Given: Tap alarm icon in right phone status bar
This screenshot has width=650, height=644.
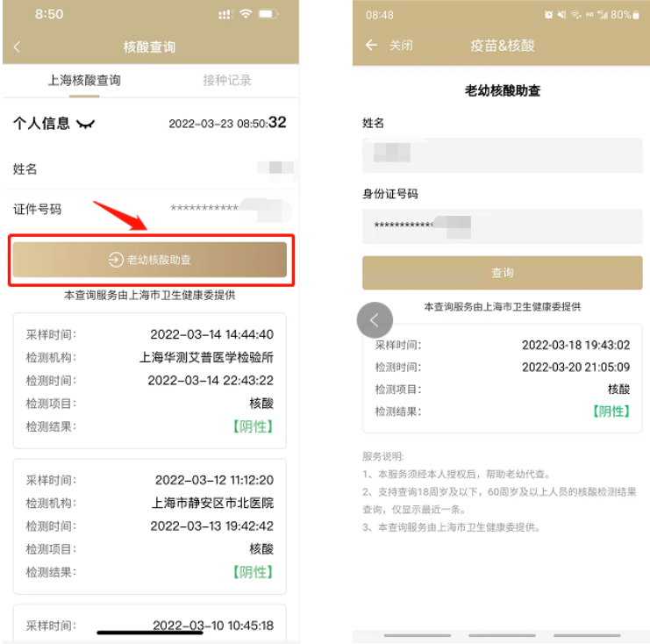Looking at the screenshot, I should 548,15.
